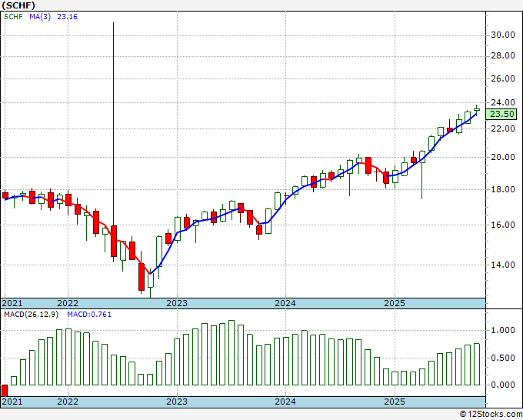Click the 2024 label on price timeline
Viewport: 523px width, 420px height.
click(x=285, y=303)
